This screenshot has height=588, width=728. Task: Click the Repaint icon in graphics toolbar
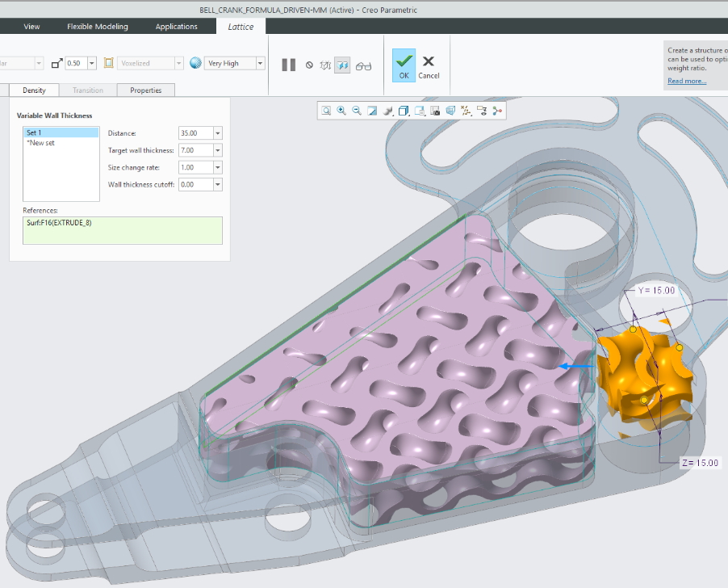[372, 111]
